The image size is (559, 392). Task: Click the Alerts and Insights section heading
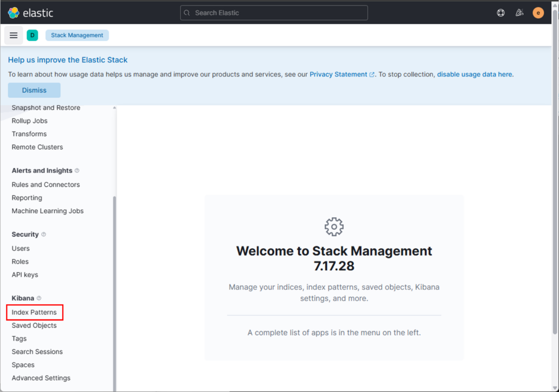42,170
